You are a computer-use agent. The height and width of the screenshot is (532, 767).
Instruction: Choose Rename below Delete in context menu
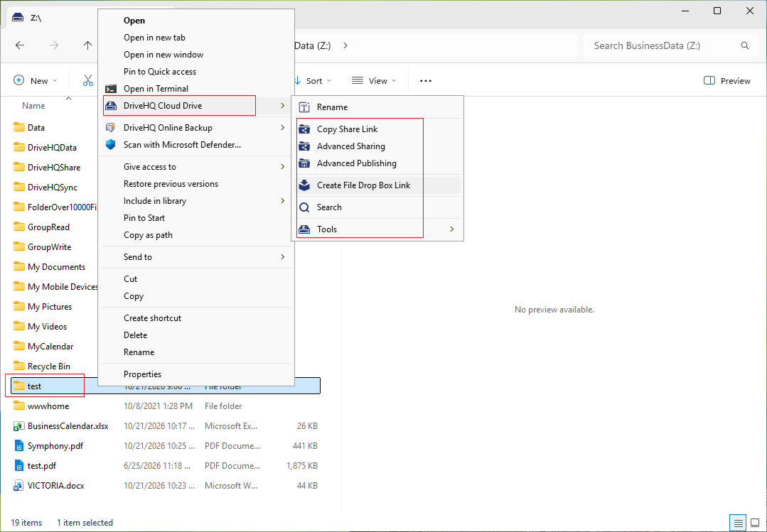196,352
